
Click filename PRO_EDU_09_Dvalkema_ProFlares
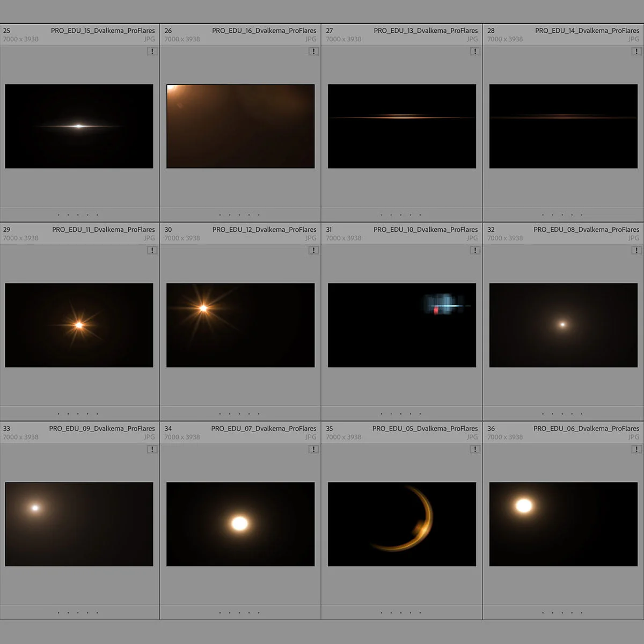[102, 429]
